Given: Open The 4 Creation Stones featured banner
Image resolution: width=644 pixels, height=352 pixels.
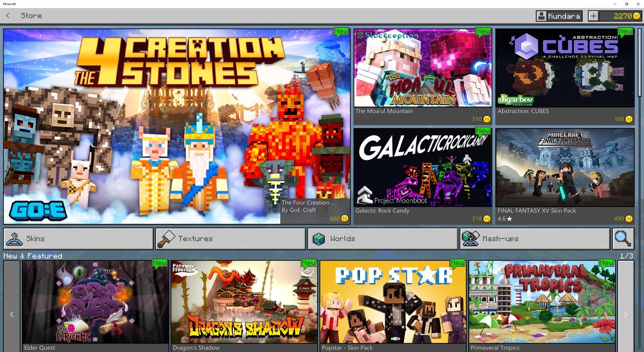Looking at the screenshot, I should [x=177, y=126].
